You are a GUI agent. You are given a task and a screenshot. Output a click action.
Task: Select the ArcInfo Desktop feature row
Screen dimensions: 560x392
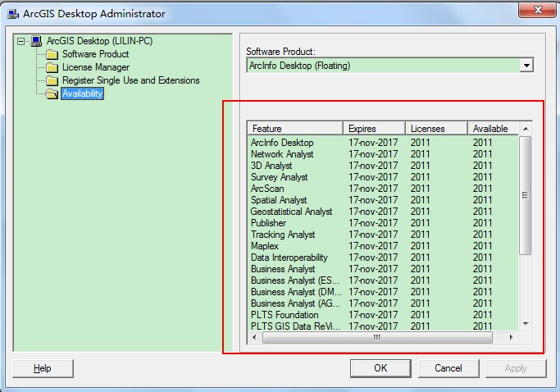(383, 143)
